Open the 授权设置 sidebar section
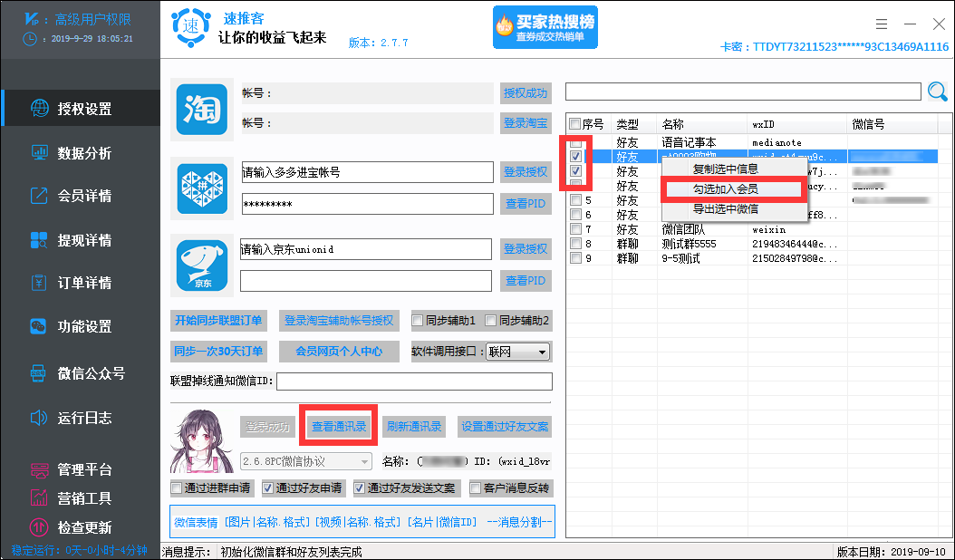This screenshot has width=955, height=560. (80, 109)
